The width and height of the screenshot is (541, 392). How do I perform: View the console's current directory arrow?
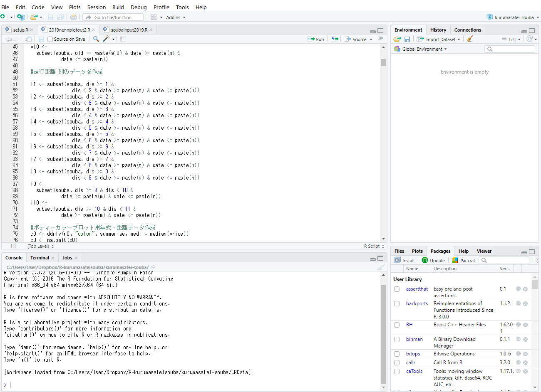tap(153, 267)
